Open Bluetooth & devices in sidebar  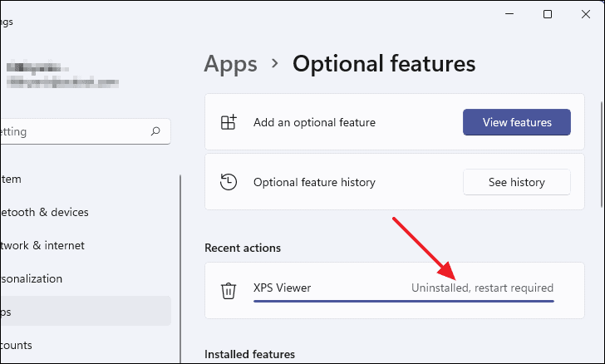point(44,212)
